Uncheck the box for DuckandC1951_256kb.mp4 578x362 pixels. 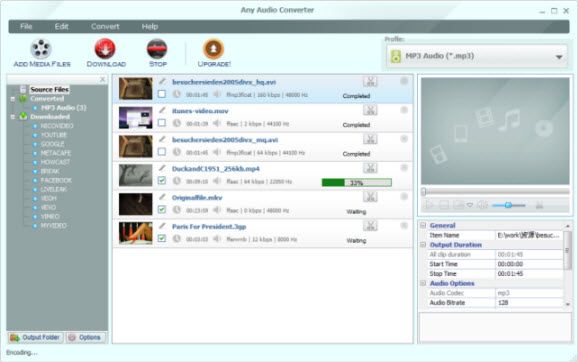click(x=162, y=181)
